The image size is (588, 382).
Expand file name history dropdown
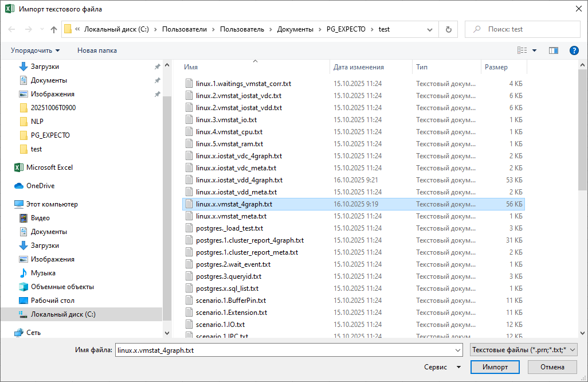pos(458,350)
